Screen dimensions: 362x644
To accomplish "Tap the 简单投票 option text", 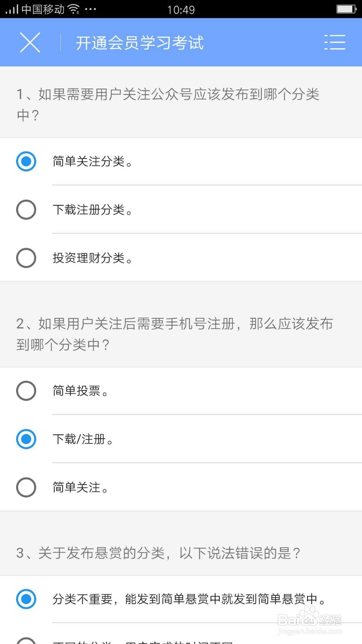I will 80,391.
